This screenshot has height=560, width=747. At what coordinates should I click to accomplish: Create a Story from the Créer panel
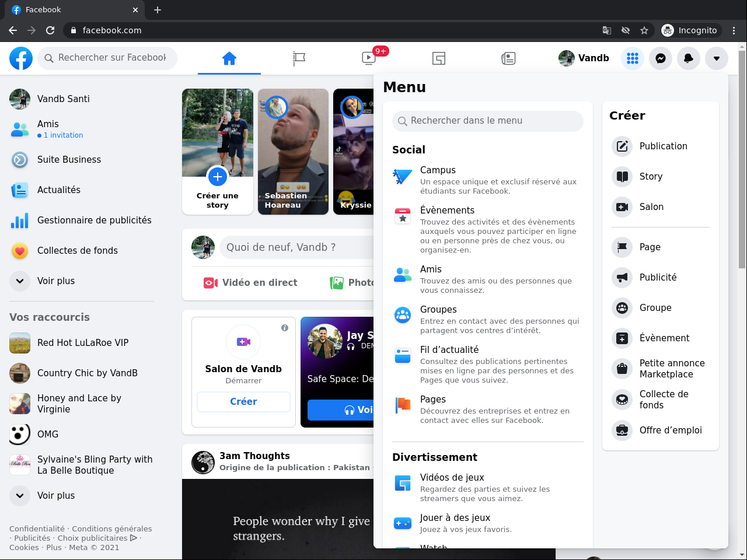pos(661,176)
